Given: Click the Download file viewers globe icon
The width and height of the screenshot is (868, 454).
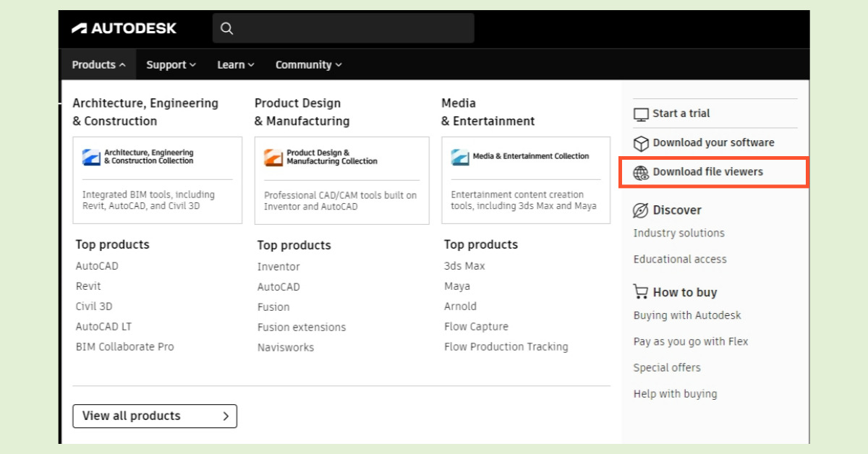Looking at the screenshot, I should tap(641, 173).
